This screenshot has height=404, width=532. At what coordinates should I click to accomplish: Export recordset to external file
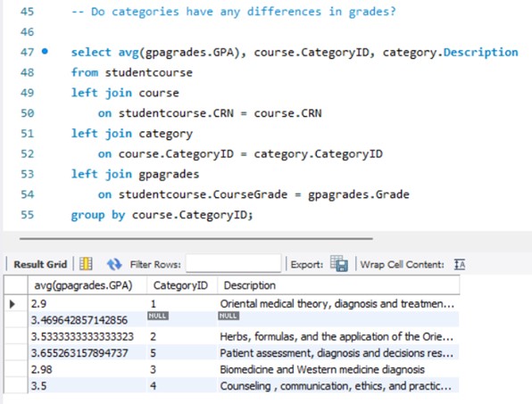pos(339,264)
